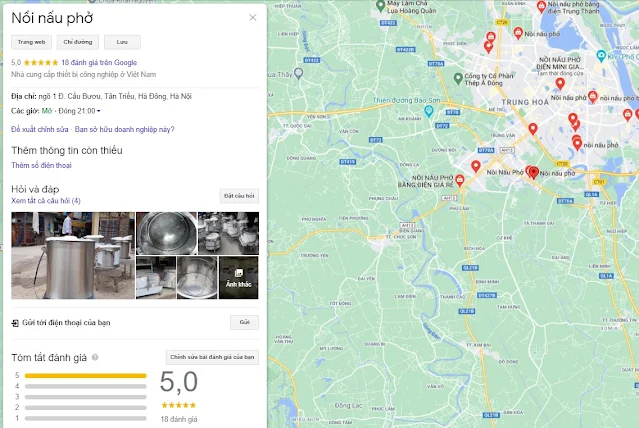This screenshot has height=428, width=639.
Task: Expand opening hours dropdown arrow
Action: 99,111
